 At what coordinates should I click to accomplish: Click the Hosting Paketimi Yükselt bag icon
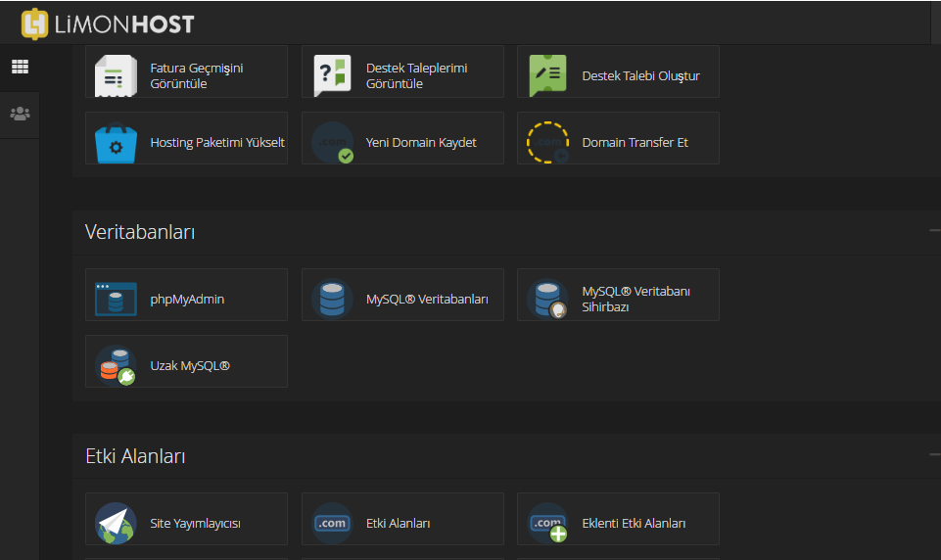click(116, 142)
